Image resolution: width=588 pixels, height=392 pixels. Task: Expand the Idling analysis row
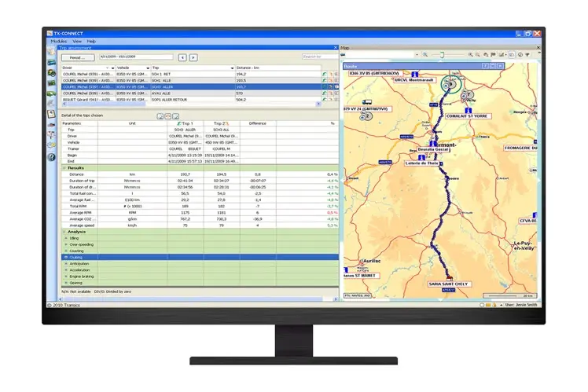(x=66, y=238)
